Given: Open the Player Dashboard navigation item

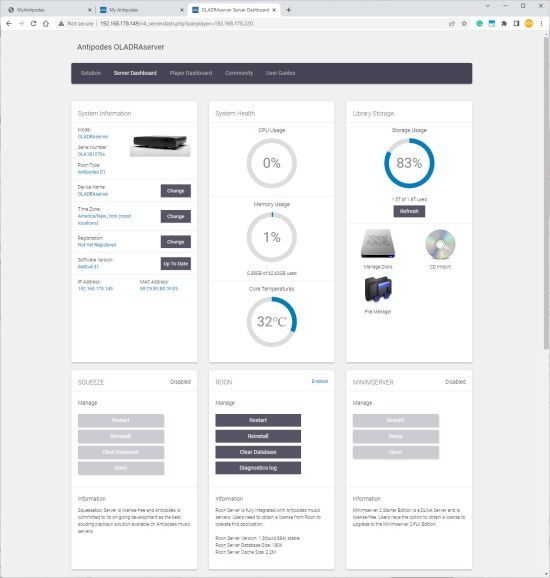Looking at the screenshot, I should click(191, 73).
